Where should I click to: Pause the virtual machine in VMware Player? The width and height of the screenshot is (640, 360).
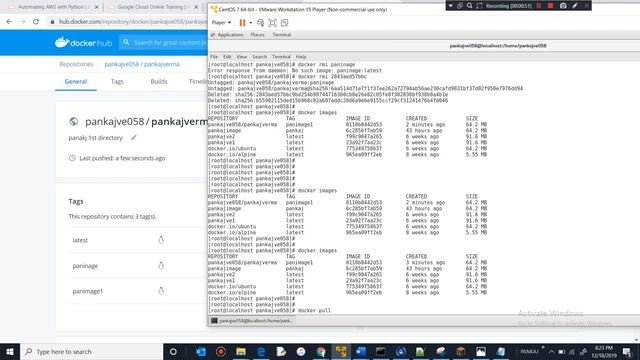(x=242, y=23)
